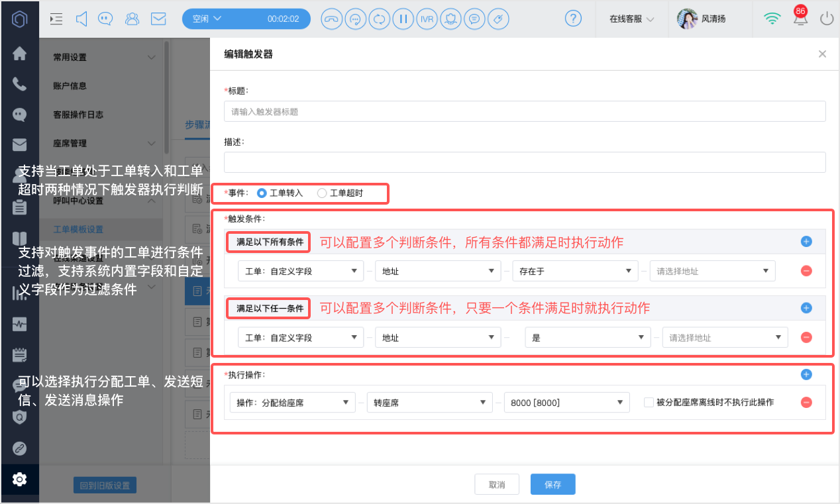The image size is (840, 504).
Task: Remove the 分配给座席 action row
Action: pyautogui.click(x=806, y=402)
